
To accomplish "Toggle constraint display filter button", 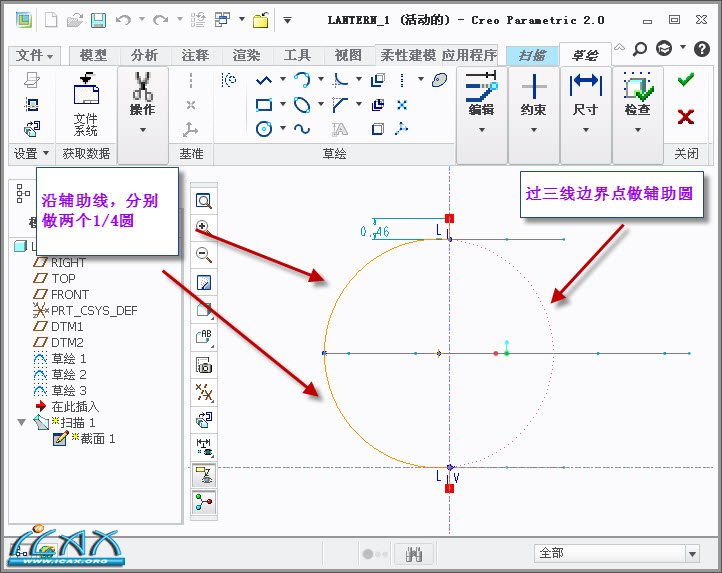I will pyautogui.click(x=203, y=474).
